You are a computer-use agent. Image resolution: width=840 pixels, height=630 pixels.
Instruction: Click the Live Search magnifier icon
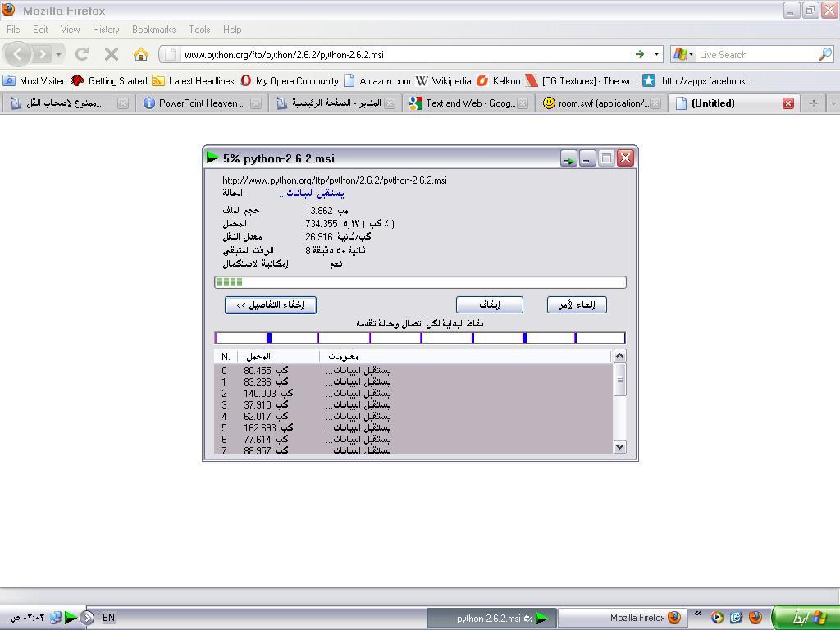(825, 54)
